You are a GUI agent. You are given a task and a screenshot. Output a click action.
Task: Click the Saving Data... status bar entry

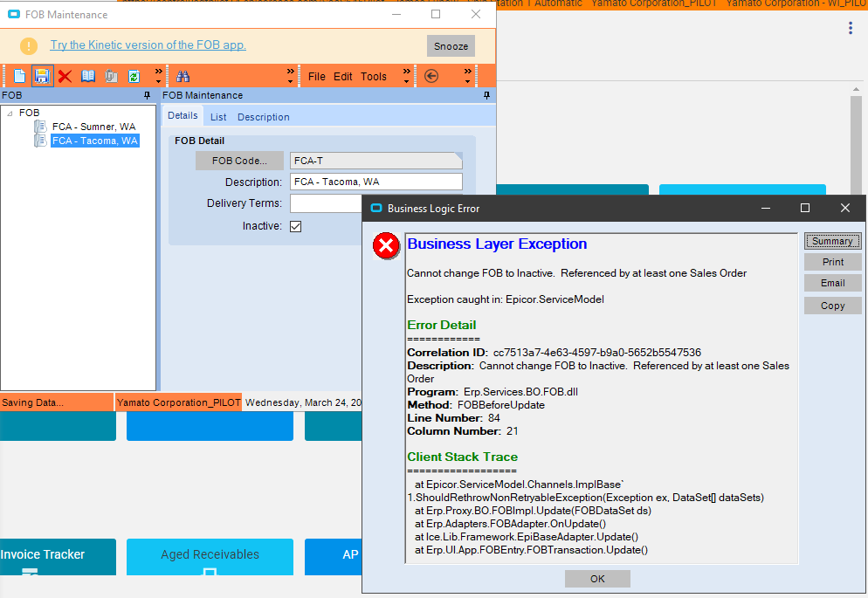57,402
